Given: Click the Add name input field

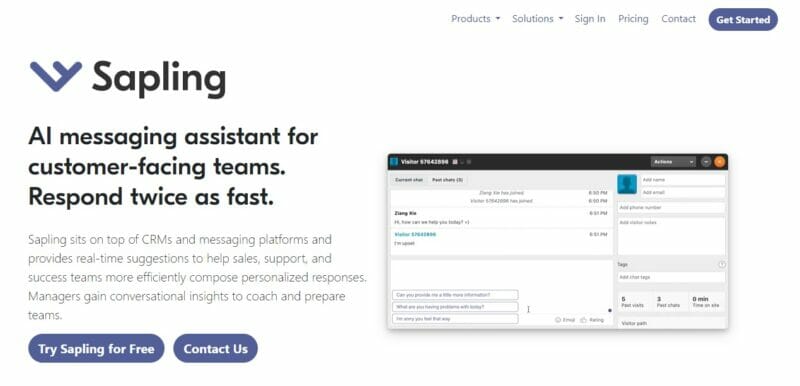Looking at the screenshot, I should (683, 180).
